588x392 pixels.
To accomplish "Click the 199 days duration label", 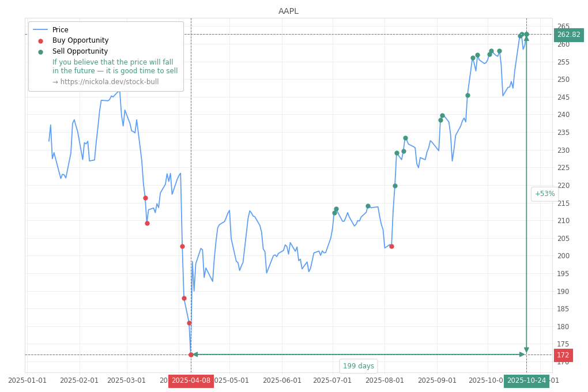I will [358, 366].
